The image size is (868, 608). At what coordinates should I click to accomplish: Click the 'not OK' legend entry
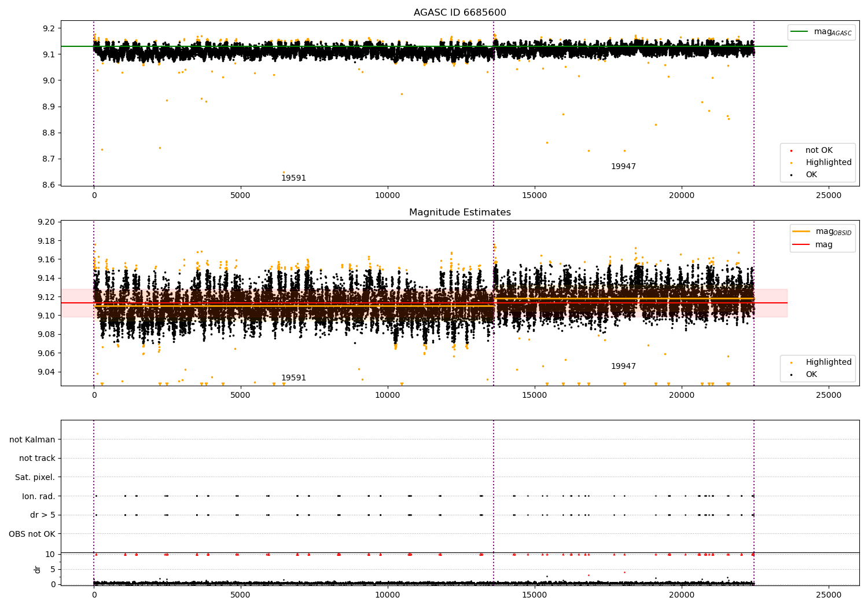point(819,151)
